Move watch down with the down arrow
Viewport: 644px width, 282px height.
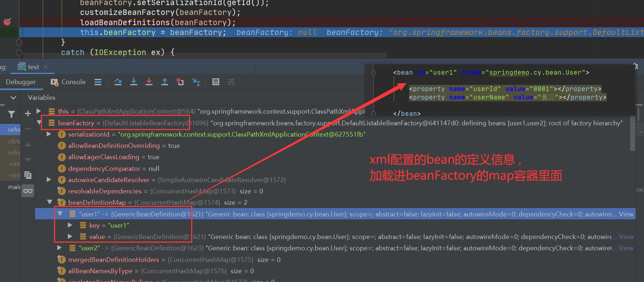pos(28,160)
